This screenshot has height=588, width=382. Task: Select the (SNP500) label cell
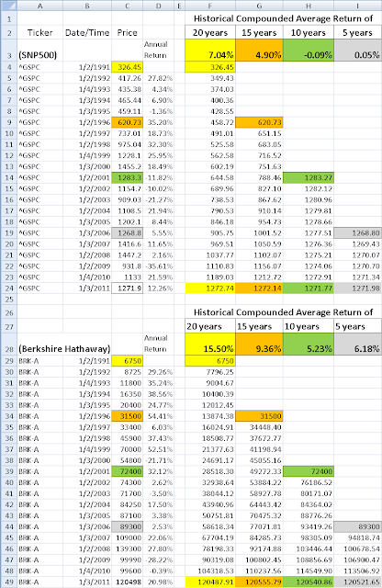39,51
